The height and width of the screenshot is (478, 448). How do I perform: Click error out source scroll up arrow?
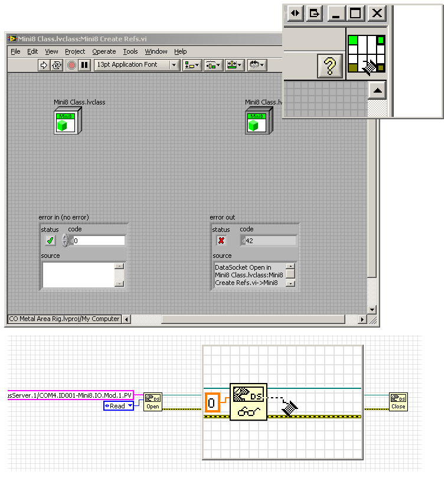[290, 266]
